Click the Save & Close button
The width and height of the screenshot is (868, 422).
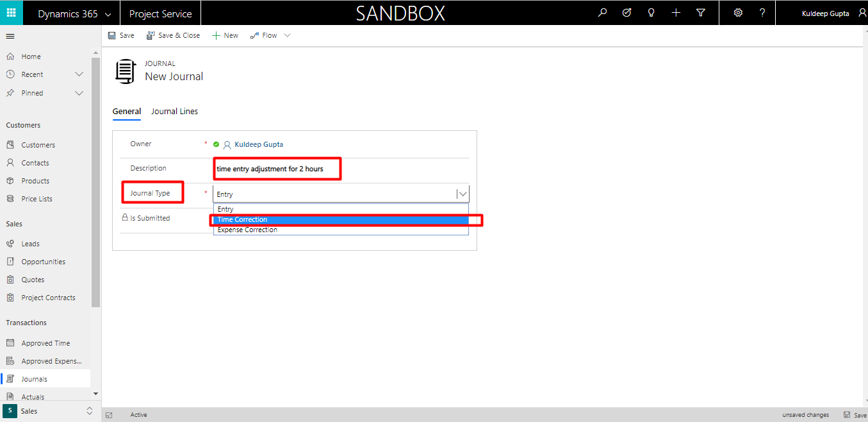point(173,35)
